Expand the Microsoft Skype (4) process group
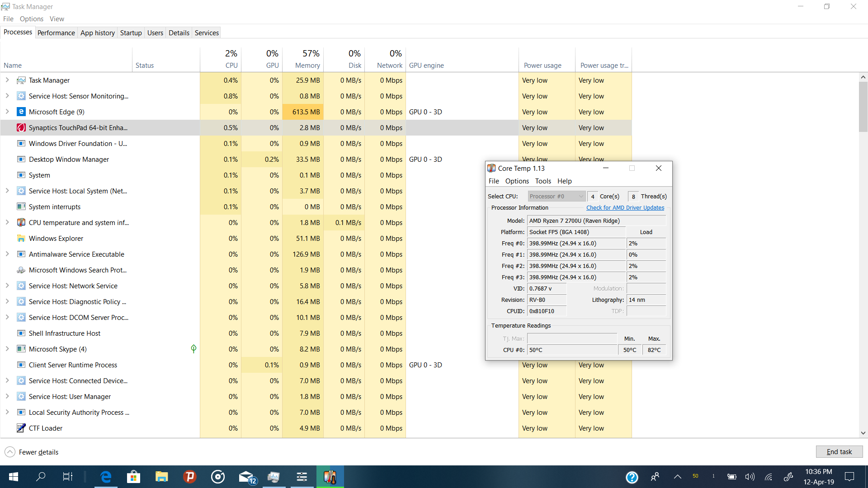 coord(7,349)
